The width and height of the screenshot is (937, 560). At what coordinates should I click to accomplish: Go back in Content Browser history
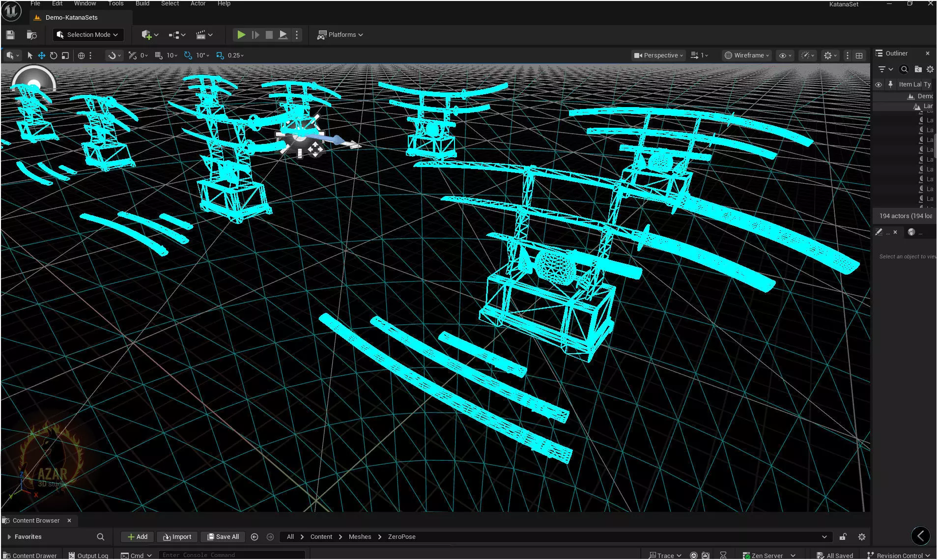(x=255, y=537)
